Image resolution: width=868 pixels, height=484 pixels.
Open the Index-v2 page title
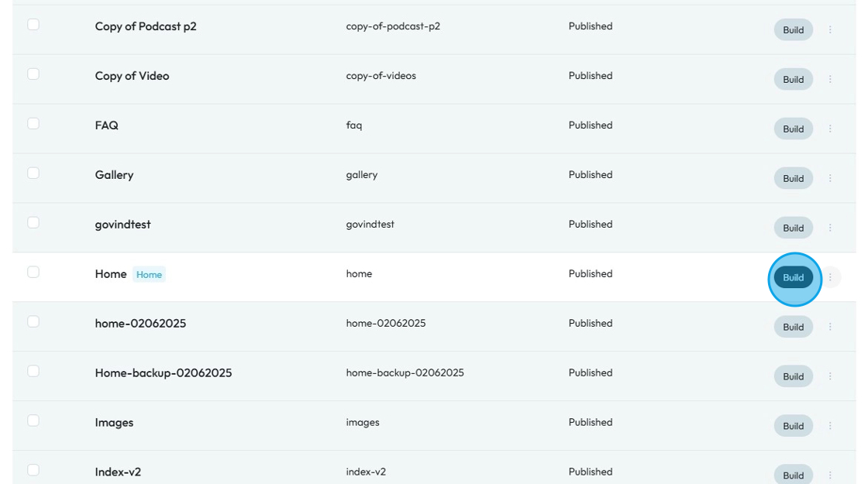(x=118, y=472)
